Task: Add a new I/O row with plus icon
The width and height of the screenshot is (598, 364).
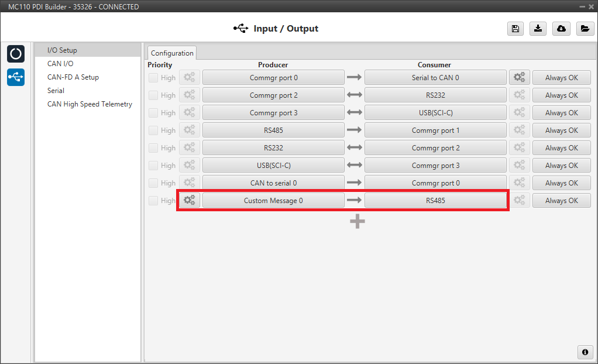Action: (x=358, y=221)
